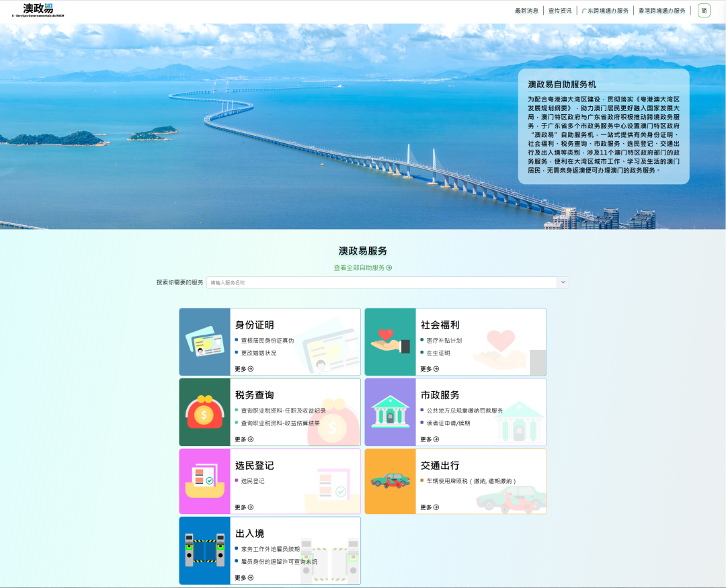Click the scrollbar beside the 社会福利 card
Image resolution: width=726 pixels, height=588 pixels.
tap(537, 362)
